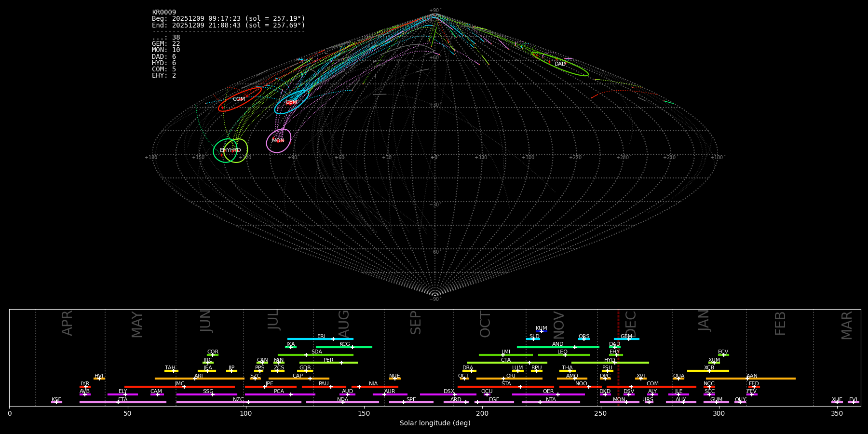This screenshot has width=868, height=434.
Task: Click the KUM shower bar in the timeline
Action: pos(542,331)
